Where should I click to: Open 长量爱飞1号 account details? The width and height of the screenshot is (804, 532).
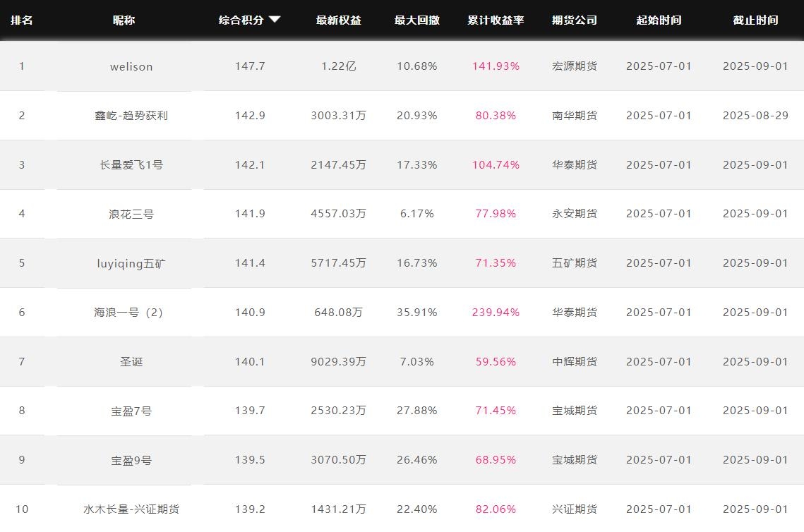point(131,165)
